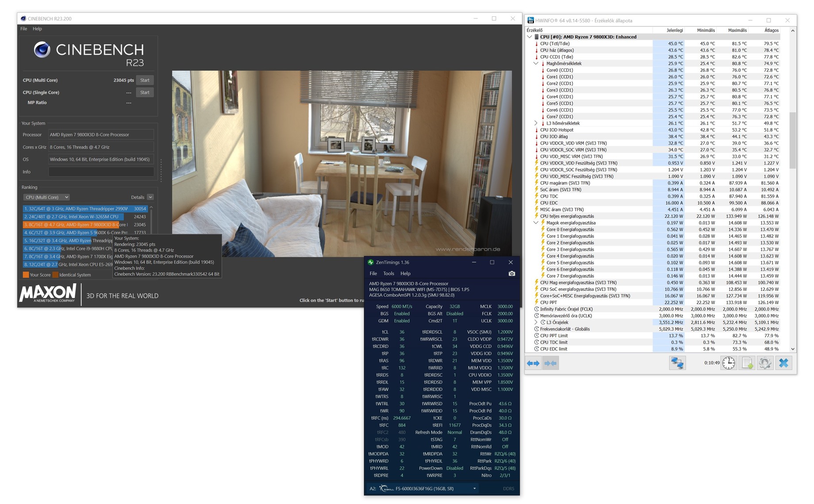Click the blue expand-layout arrows in HWiNFO

(533, 363)
